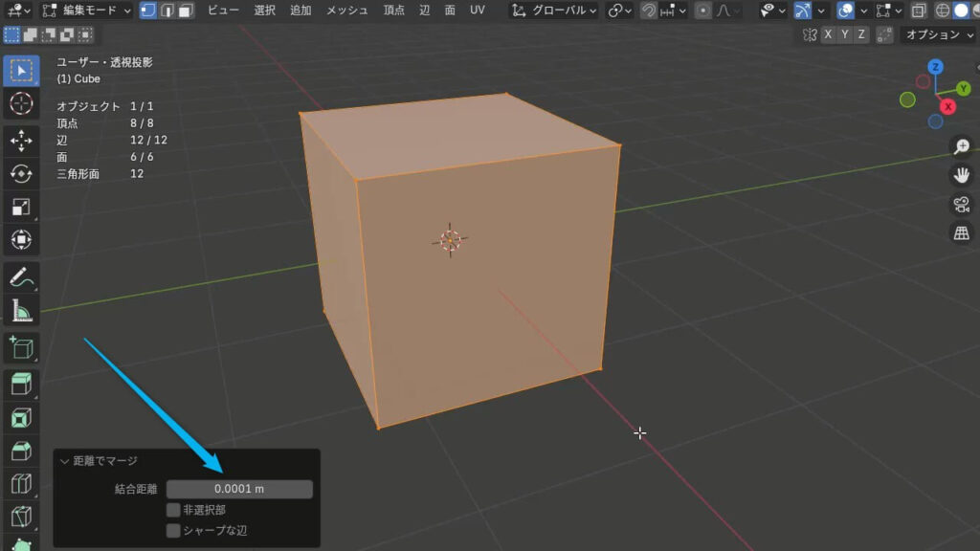Select the Extrude Region tool
This screenshot has height=551, width=980.
click(21, 385)
